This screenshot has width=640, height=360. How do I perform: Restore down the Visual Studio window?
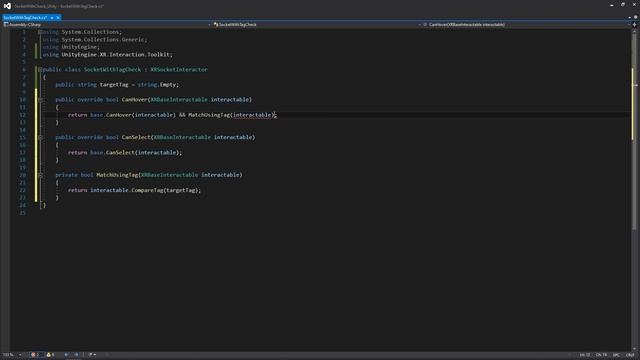(x=623, y=5)
